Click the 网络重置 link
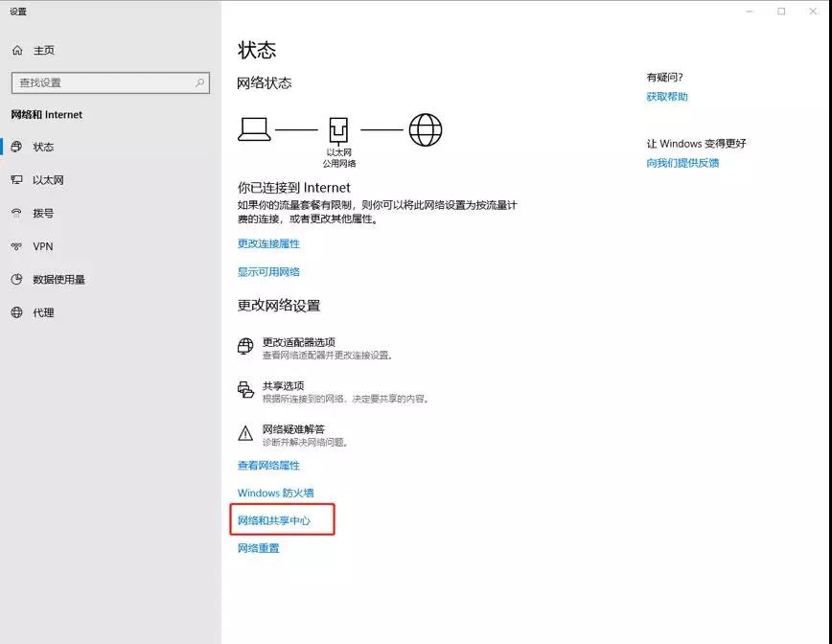The image size is (832, 644). coord(258,547)
